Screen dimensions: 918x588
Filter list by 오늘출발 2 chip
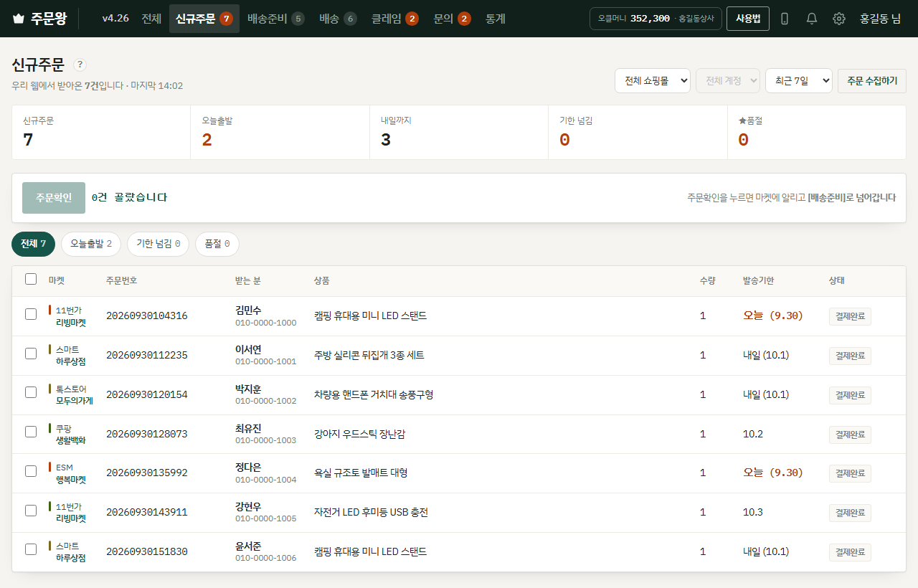pyautogui.click(x=91, y=244)
